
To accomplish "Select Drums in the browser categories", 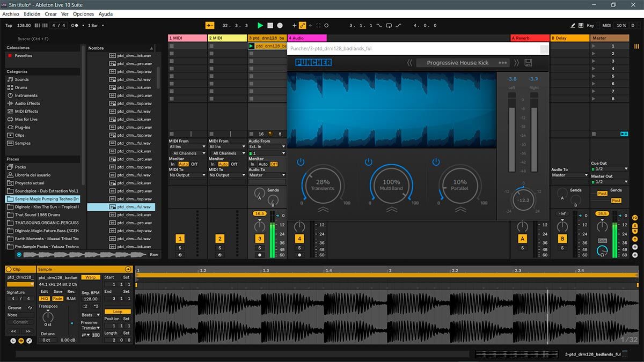I will tap(21, 87).
